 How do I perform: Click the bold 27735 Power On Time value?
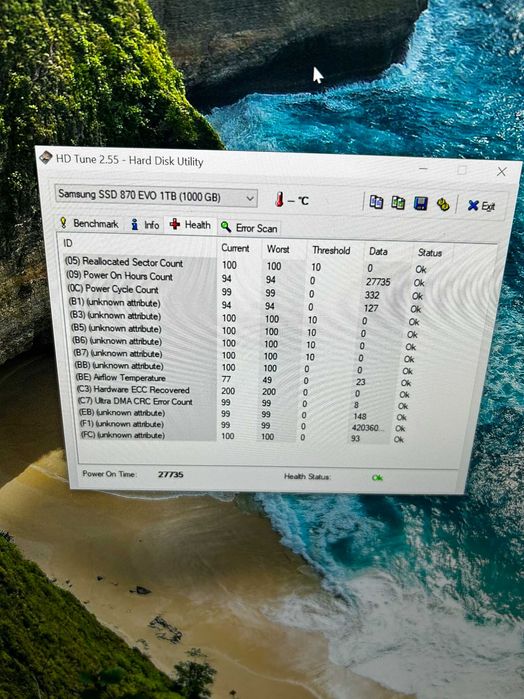[x=170, y=475]
